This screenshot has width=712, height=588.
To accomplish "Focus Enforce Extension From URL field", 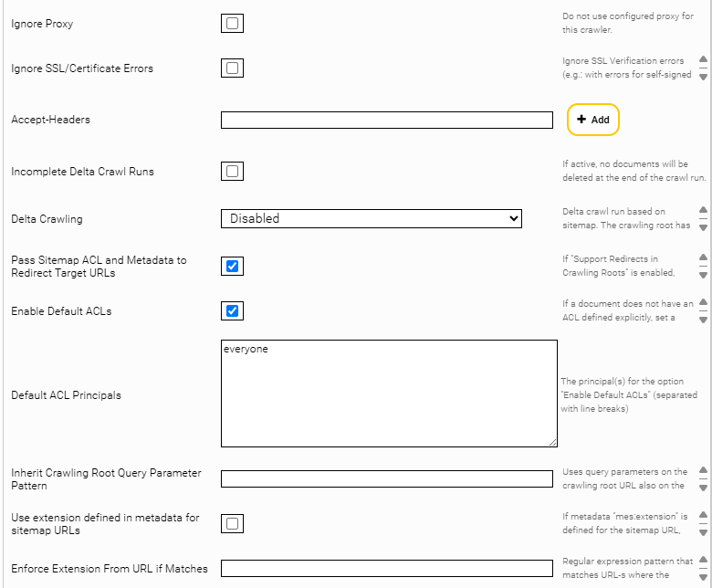I will [x=387, y=568].
